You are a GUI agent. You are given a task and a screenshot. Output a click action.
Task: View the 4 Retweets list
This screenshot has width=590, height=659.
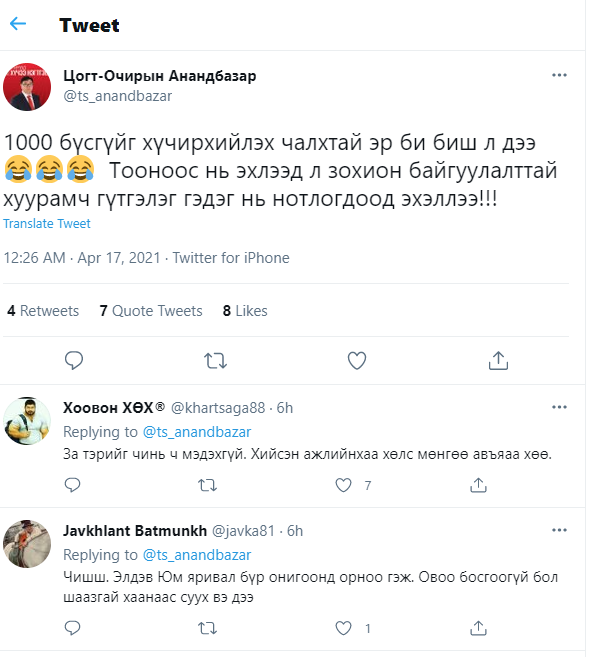point(43,311)
